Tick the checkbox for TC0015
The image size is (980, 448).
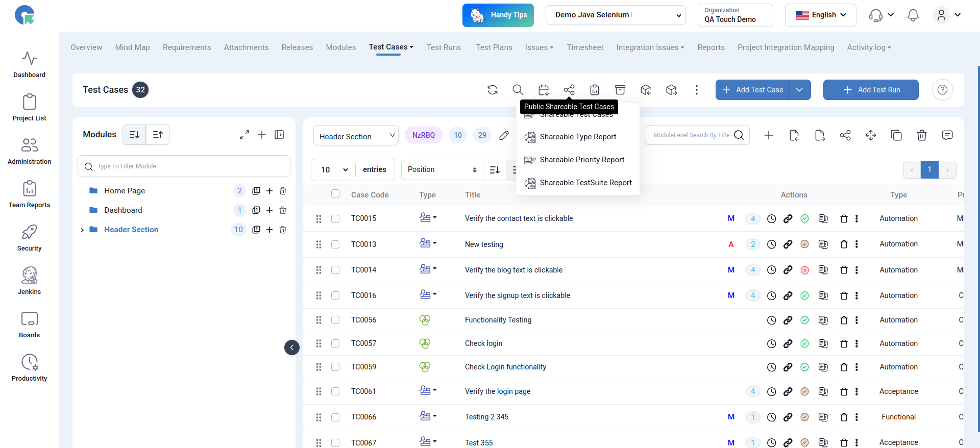coord(335,219)
